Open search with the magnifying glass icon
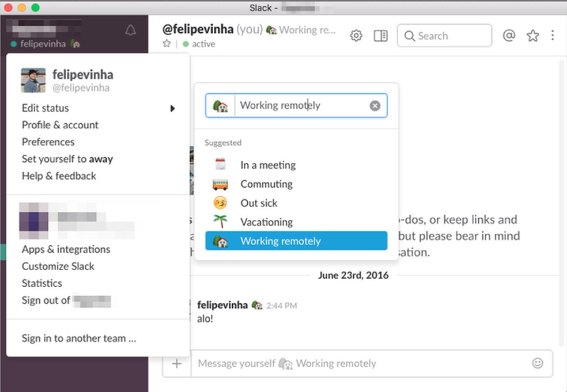The width and height of the screenshot is (567, 392). 410,36
